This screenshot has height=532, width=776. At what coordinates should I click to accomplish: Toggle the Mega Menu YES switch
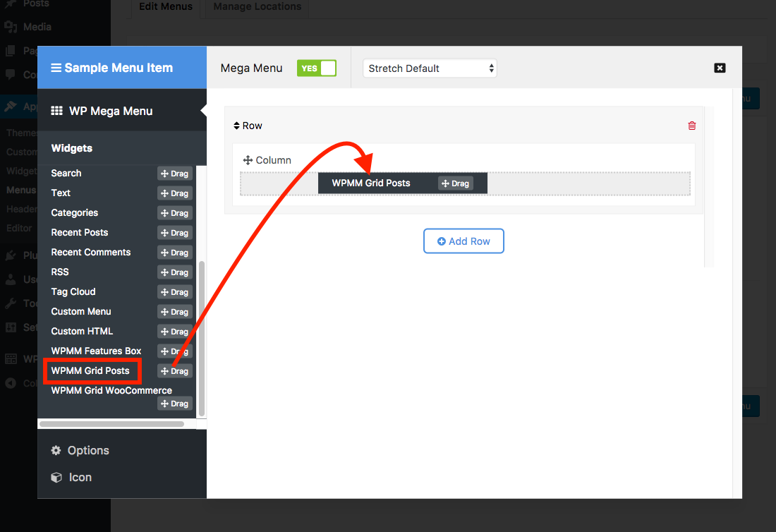pos(316,68)
